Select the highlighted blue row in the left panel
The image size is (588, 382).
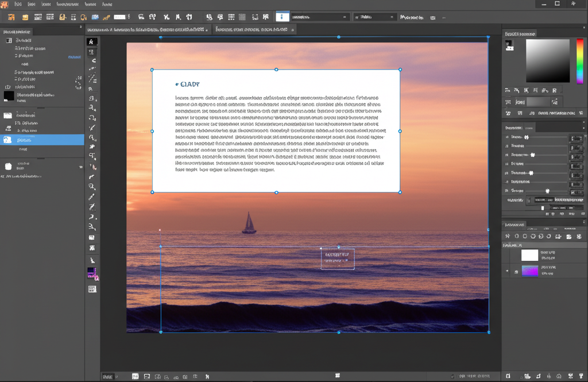coord(42,140)
